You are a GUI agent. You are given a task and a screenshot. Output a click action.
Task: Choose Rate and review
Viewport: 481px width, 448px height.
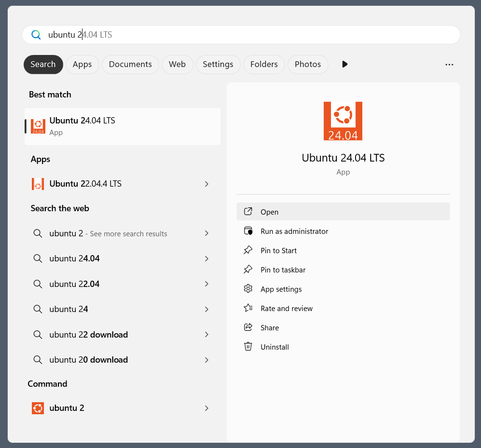pyautogui.click(x=343, y=308)
